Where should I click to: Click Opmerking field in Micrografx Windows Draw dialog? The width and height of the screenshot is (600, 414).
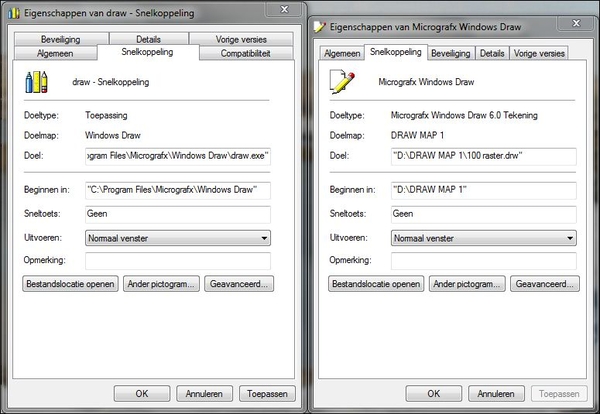(484, 261)
